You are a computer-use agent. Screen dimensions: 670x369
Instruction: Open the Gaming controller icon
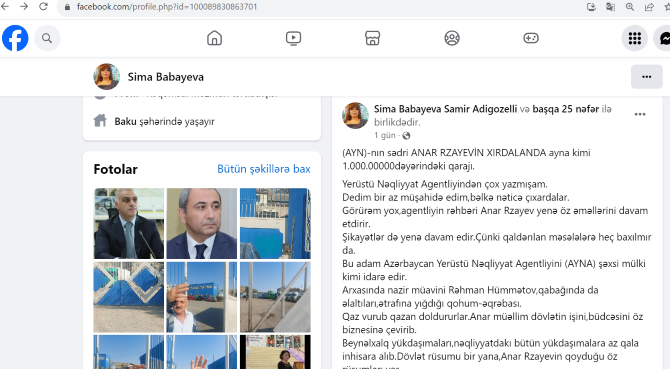coord(531,38)
